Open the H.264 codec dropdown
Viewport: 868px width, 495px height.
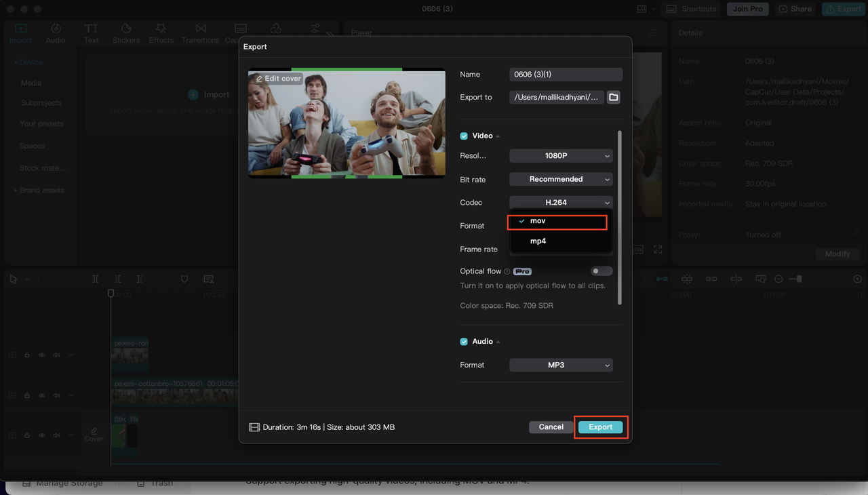click(561, 202)
